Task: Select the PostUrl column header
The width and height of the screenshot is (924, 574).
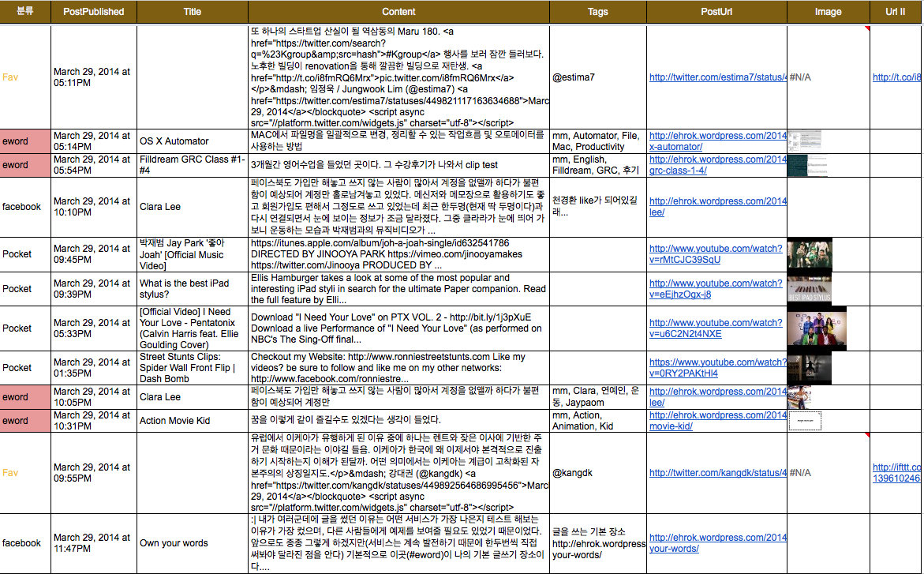Action: tap(716, 12)
